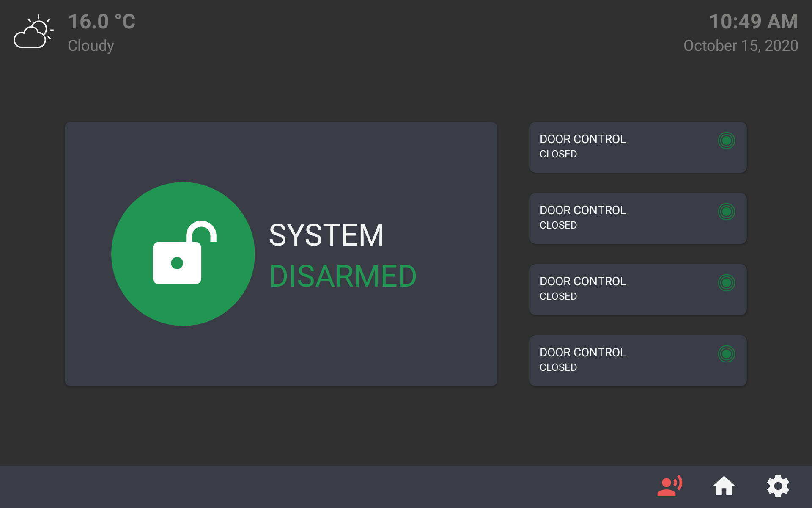Select the DISARMED status text
The height and width of the screenshot is (508, 812).
[343, 275]
